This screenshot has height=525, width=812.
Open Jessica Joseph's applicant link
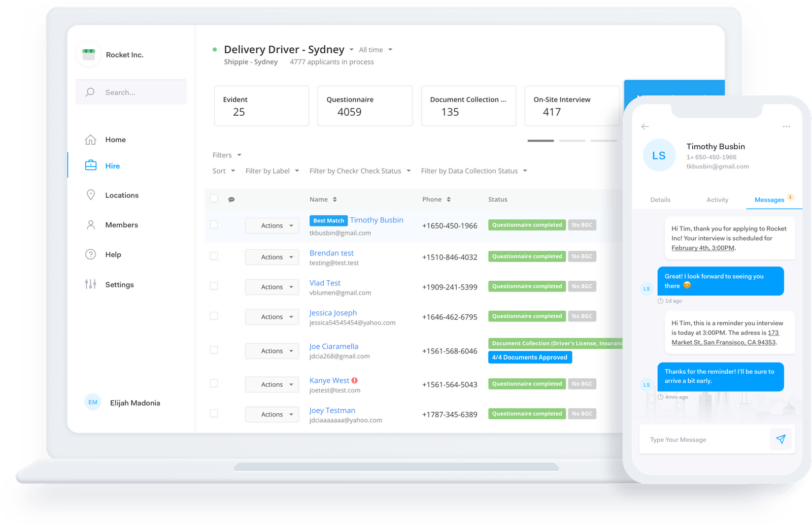[x=333, y=313]
